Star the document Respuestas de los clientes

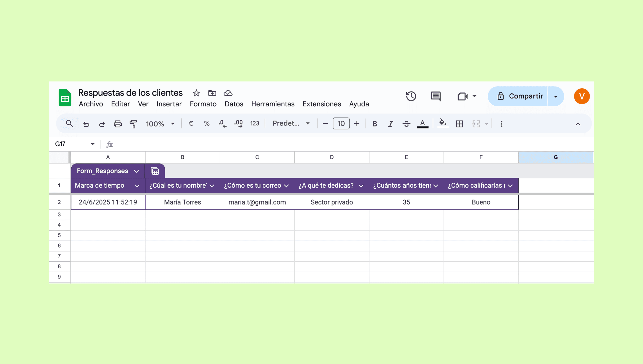pyautogui.click(x=196, y=93)
